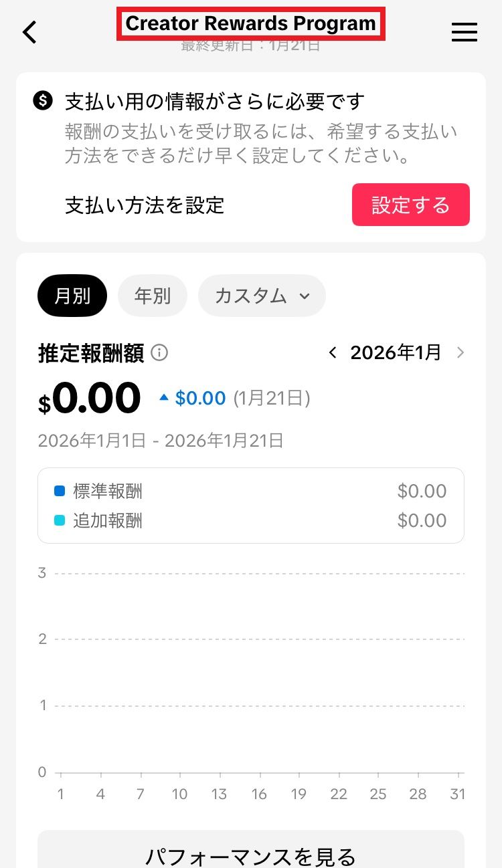Tap the dollar coin payment icon

point(43,101)
